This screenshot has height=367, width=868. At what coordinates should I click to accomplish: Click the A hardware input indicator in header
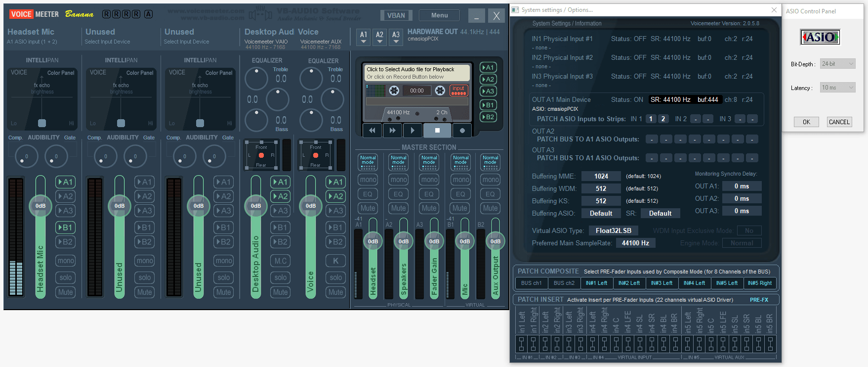(x=148, y=14)
